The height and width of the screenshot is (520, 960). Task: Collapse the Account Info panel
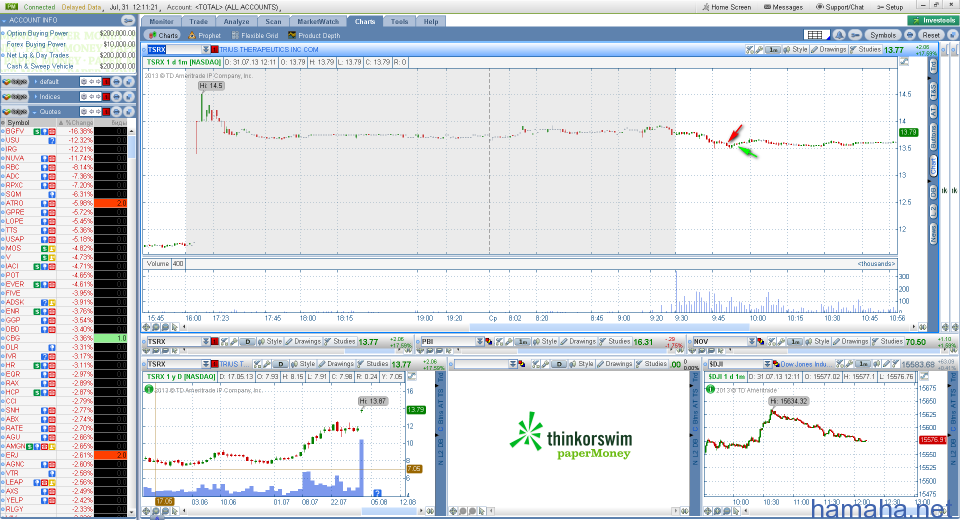(x=4, y=20)
